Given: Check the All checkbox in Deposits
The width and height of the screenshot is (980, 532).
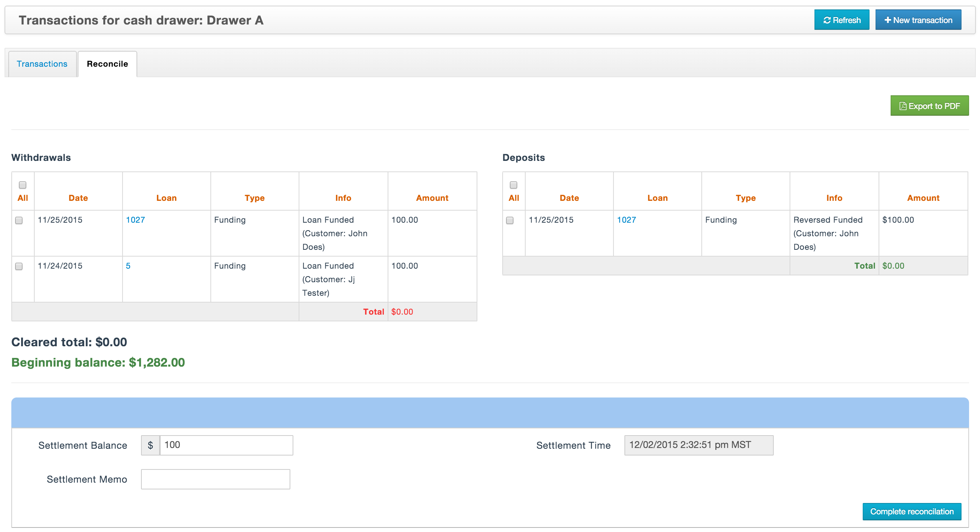Looking at the screenshot, I should click(x=514, y=185).
